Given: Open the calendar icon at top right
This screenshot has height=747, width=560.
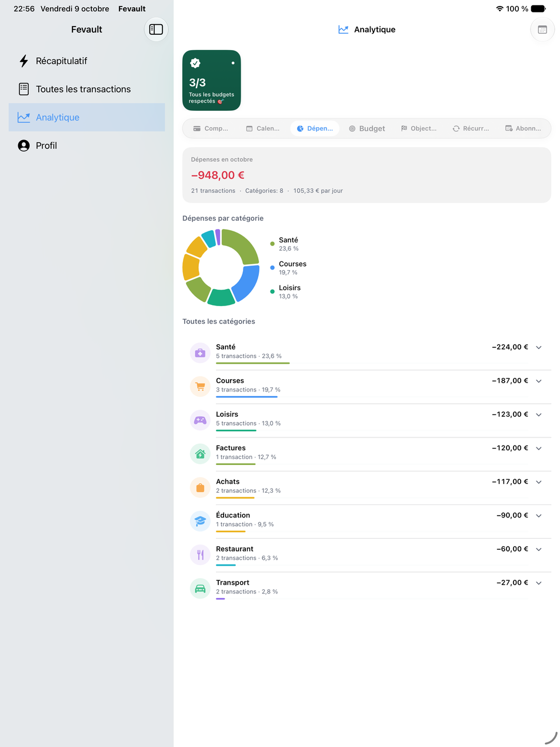Looking at the screenshot, I should [x=542, y=29].
